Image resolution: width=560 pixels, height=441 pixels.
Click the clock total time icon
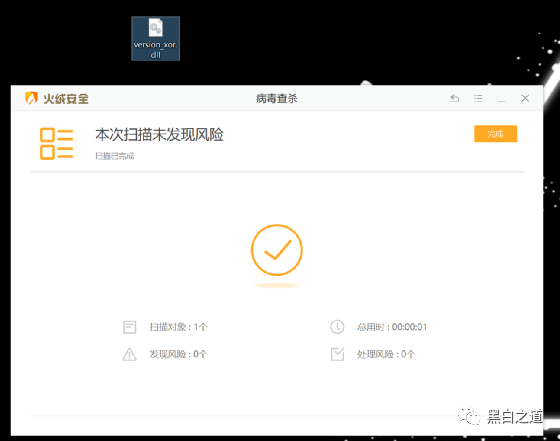pyautogui.click(x=337, y=327)
